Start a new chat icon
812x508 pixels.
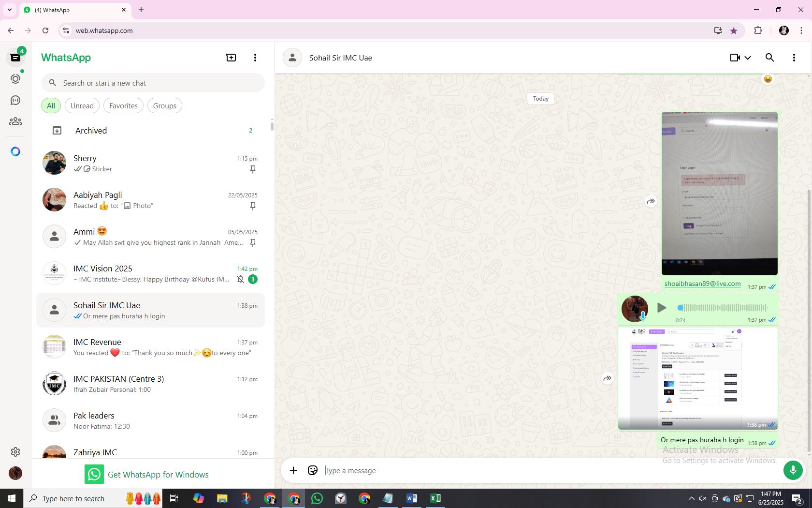tap(231, 58)
